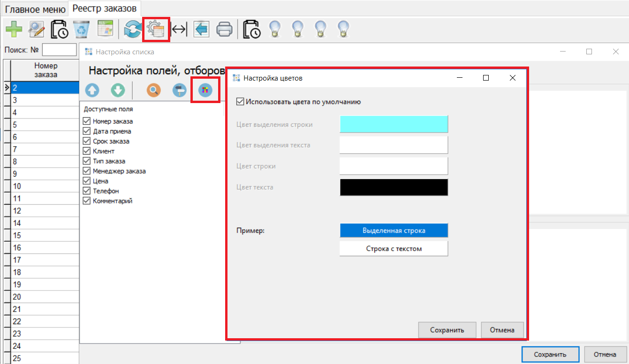Screen dimensions: 629x364
Task: Click 'Сохранить' in the color settings dialog
Action: pyautogui.click(x=447, y=330)
